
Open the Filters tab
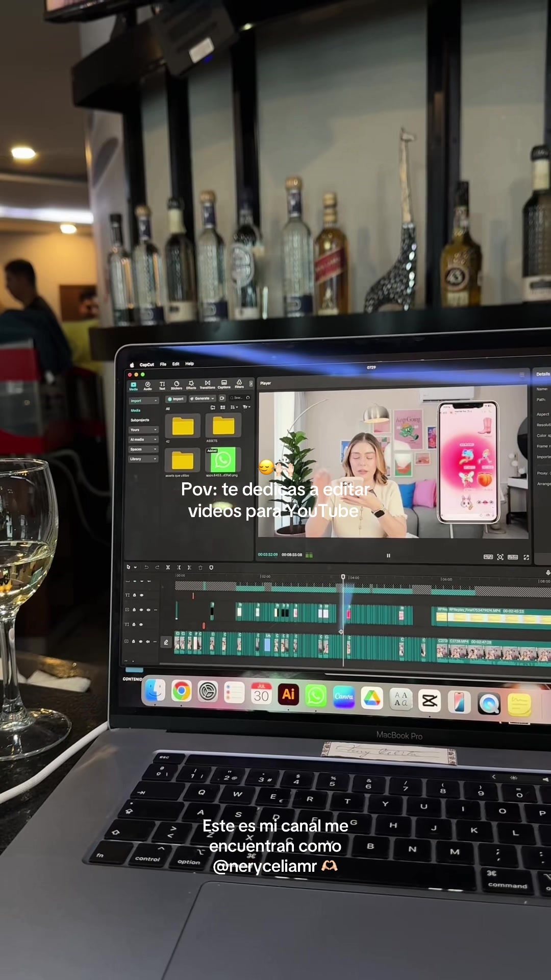239,384
